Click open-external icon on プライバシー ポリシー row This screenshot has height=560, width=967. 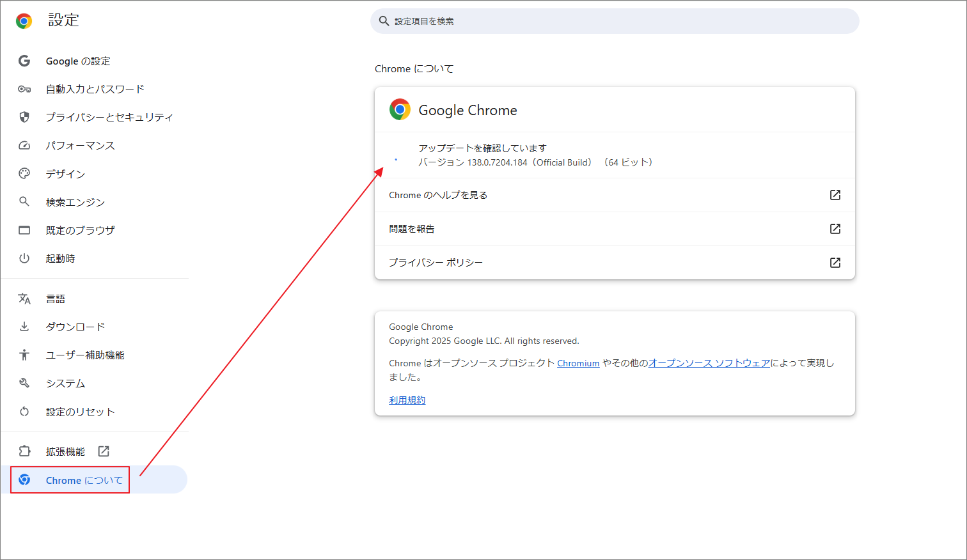(x=835, y=263)
